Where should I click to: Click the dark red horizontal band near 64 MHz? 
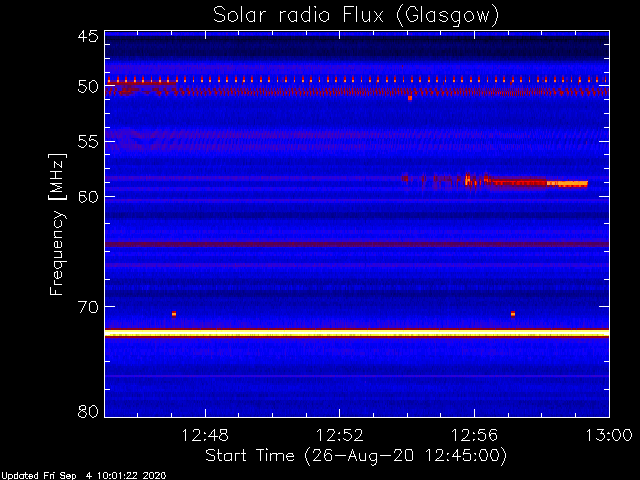(357, 244)
